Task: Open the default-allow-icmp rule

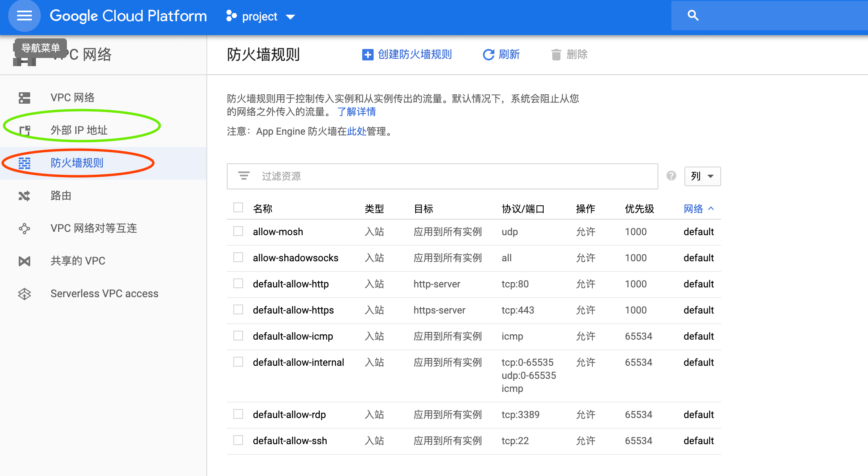Action: click(x=293, y=336)
